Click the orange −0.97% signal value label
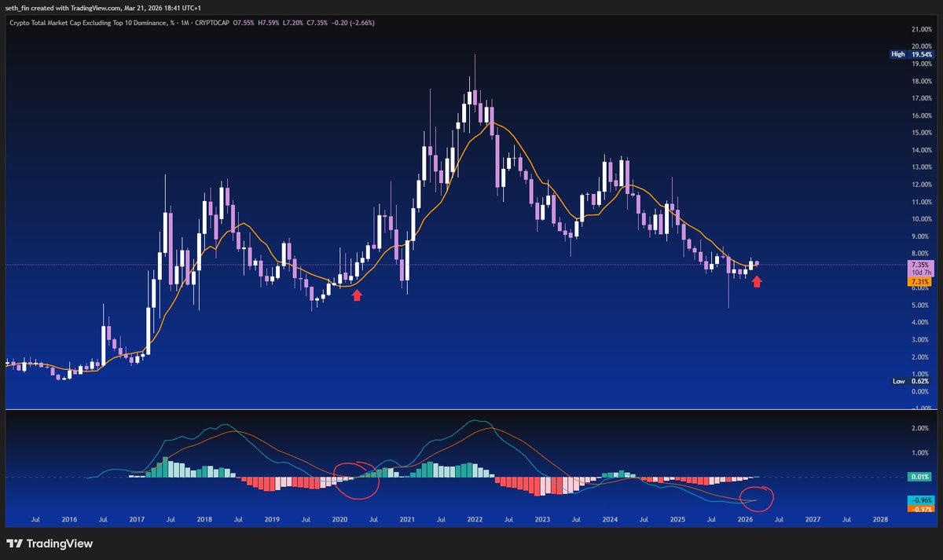943x560 pixels. click(919, 509)
